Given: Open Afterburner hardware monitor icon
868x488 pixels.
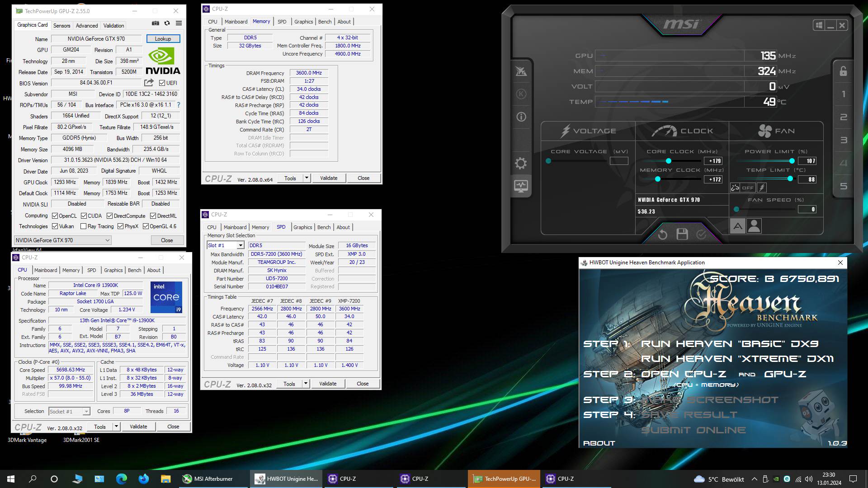Looking at the screenshot, I should (x=521, y=186).
